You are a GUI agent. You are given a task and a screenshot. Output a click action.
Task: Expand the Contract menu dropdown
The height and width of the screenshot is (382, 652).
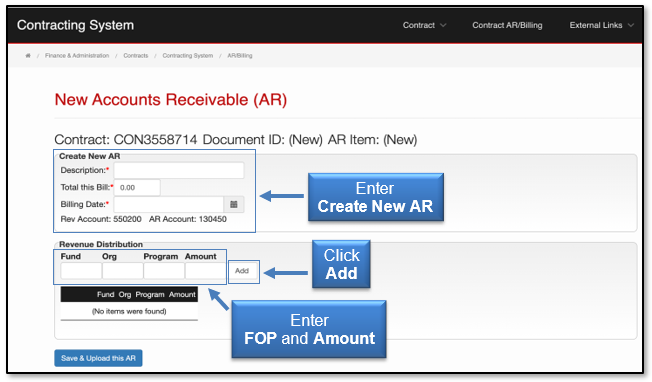click(424, 25)
